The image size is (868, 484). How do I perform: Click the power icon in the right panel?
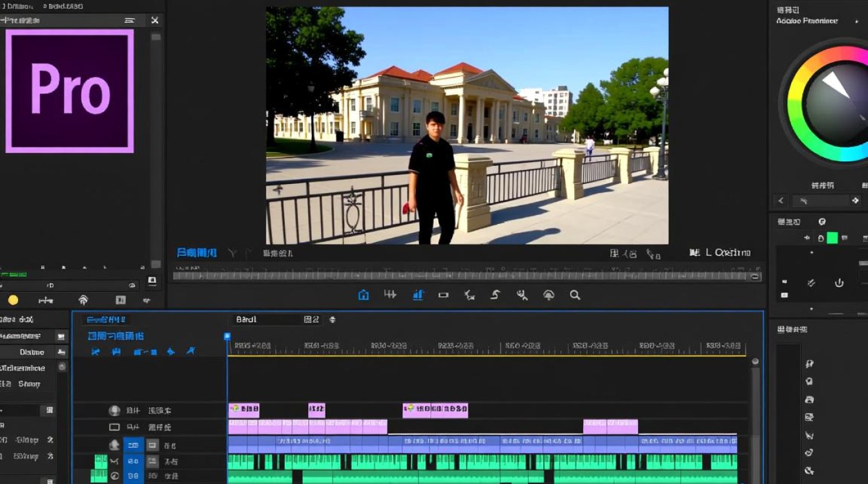tap(839, 283)
